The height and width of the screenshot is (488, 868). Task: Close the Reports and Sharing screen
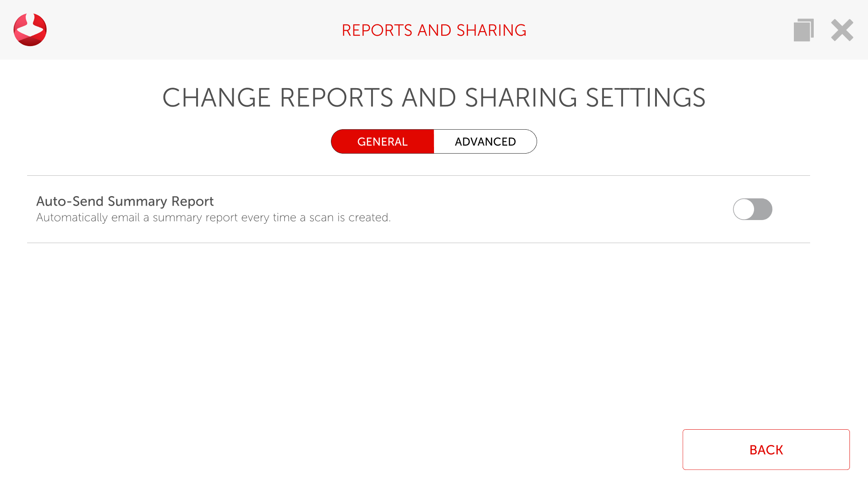pos(842,30)
